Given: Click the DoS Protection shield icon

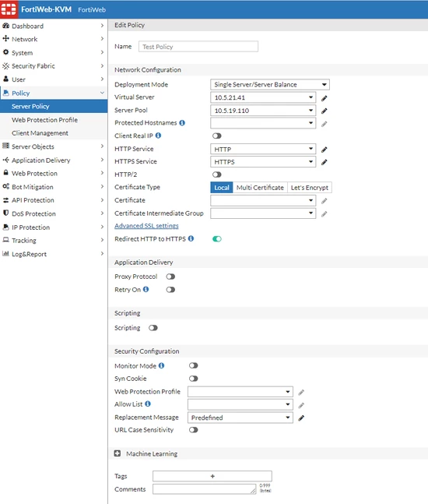Looking at the screenshot, I should tap(5, 213).
